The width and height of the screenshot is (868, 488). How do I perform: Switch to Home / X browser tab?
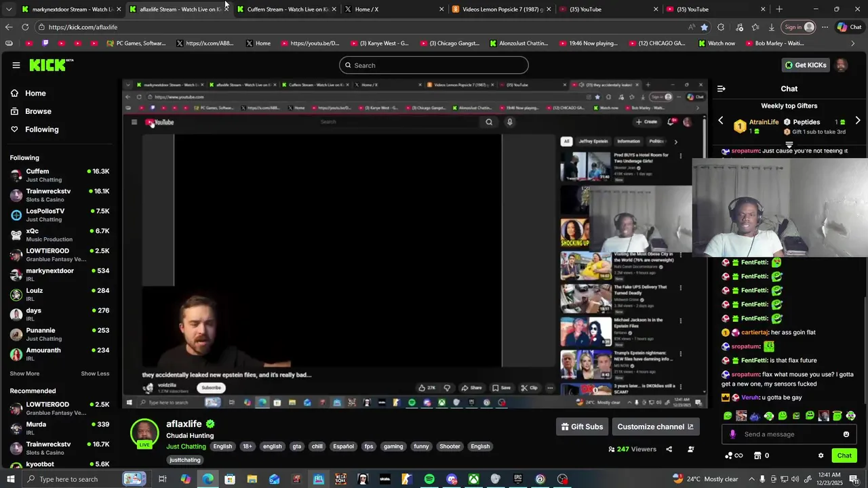tap(393, 9)
